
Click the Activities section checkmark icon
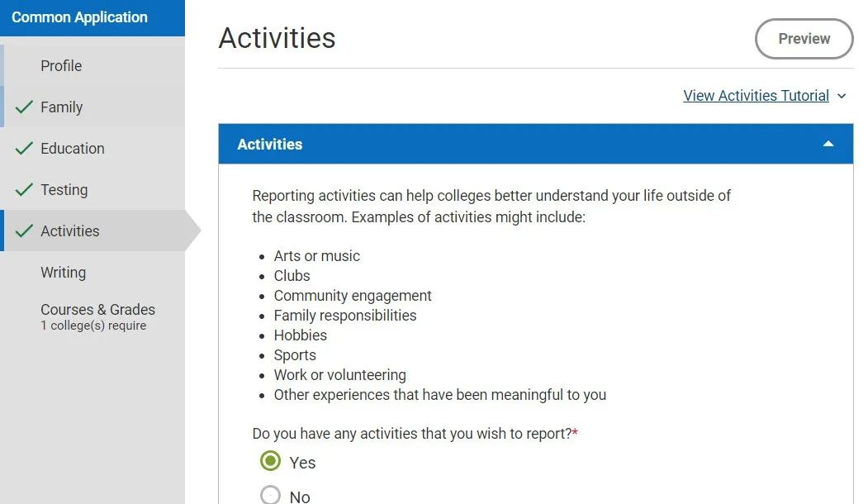[x=25, y=231]
